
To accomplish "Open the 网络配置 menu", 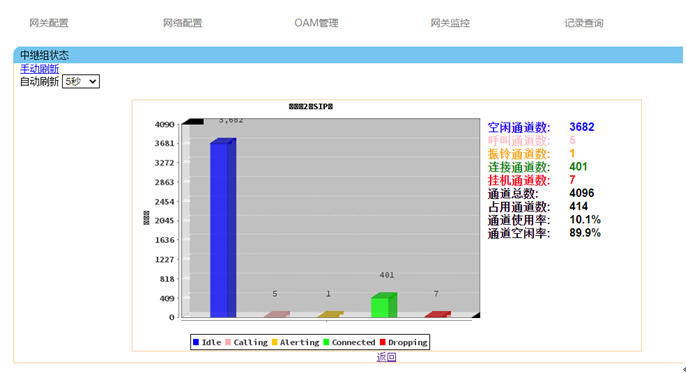I will [182, 23].
